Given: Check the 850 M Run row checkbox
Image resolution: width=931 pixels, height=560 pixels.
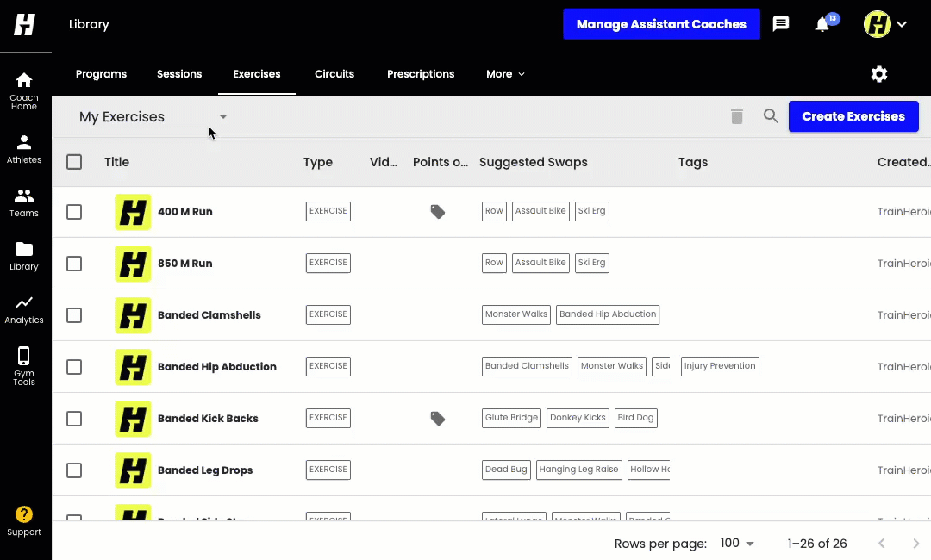Looking at the screenshot, I should coord(74,264).
